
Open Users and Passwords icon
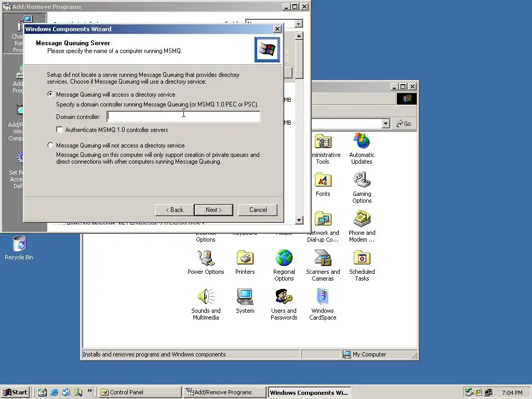coord(284,304)
